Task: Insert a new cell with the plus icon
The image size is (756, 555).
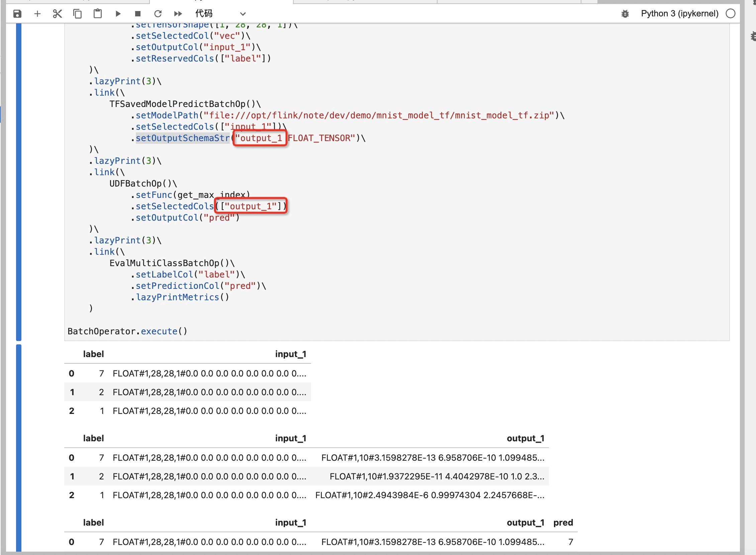Action: click(37, 14)
